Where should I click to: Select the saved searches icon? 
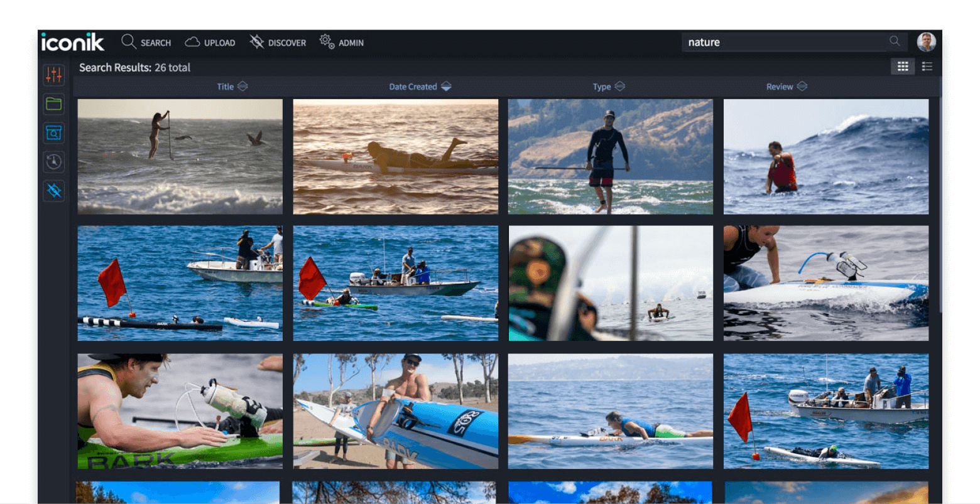(x=53, y=132)
